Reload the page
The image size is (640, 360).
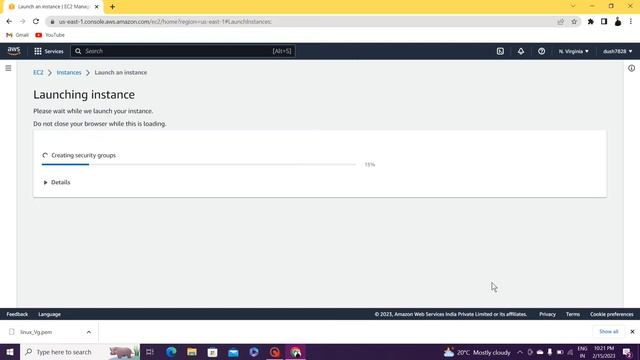click(36, 21)
